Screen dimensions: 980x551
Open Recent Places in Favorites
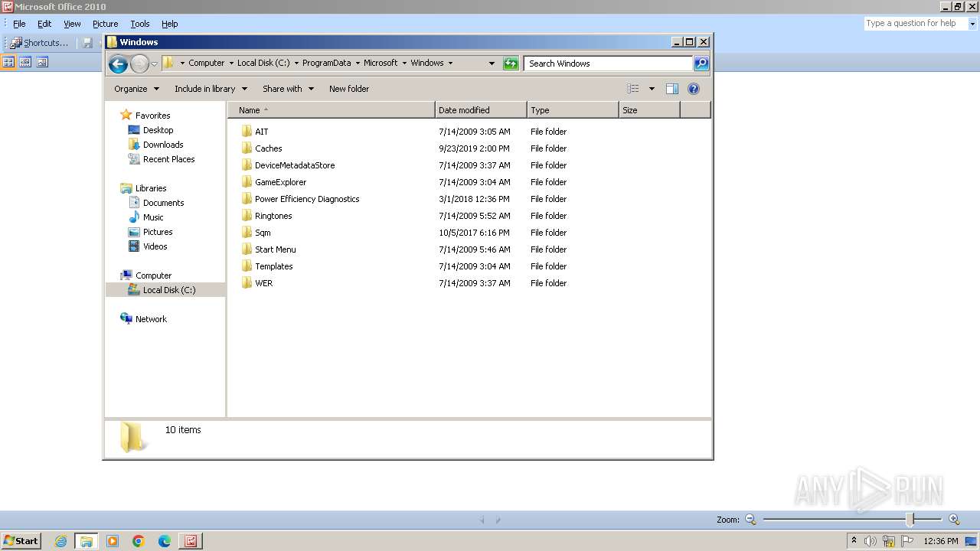click(168, 159)
